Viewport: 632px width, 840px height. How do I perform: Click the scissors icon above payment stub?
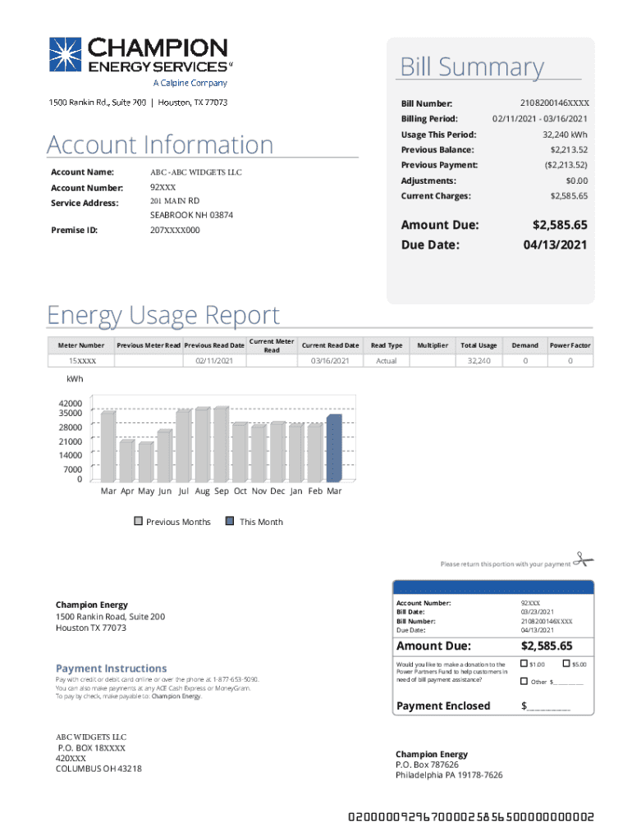(x=583, y=559)
